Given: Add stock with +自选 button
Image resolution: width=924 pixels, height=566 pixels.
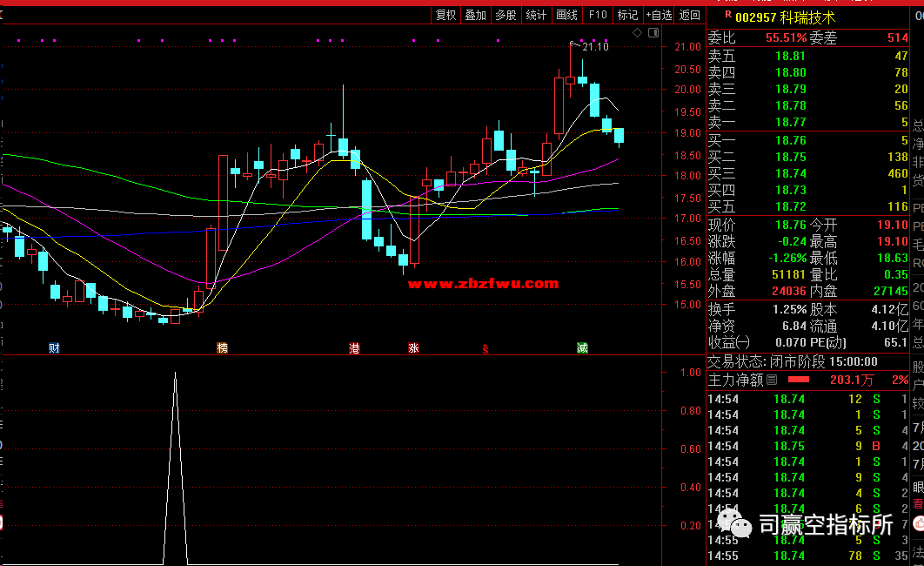Looking at the screenshot, I should coord(659,15).
